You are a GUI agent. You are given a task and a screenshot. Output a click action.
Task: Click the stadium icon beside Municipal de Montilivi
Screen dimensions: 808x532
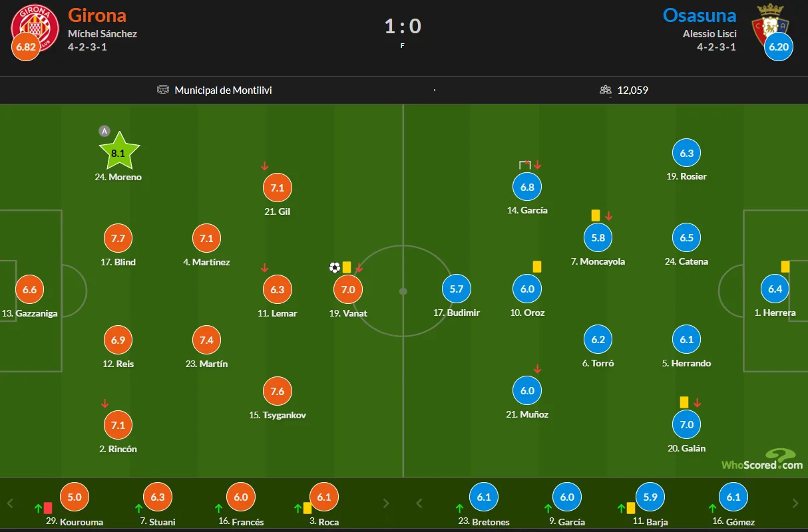(163, 90)
